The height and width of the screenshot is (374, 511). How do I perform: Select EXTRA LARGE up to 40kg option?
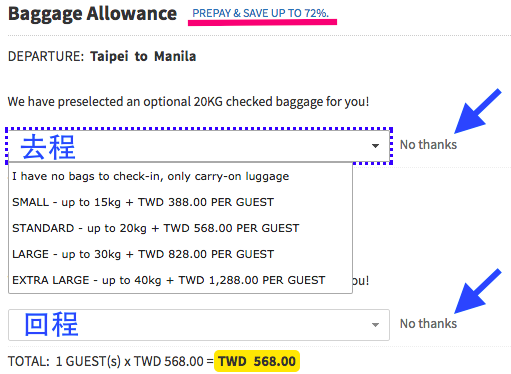pos(180,280)
